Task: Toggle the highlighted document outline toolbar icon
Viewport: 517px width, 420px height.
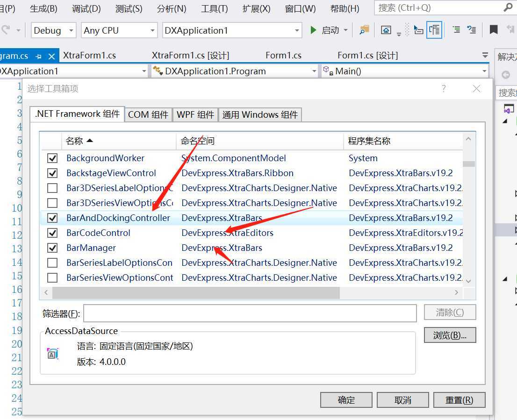Action: 434,30
